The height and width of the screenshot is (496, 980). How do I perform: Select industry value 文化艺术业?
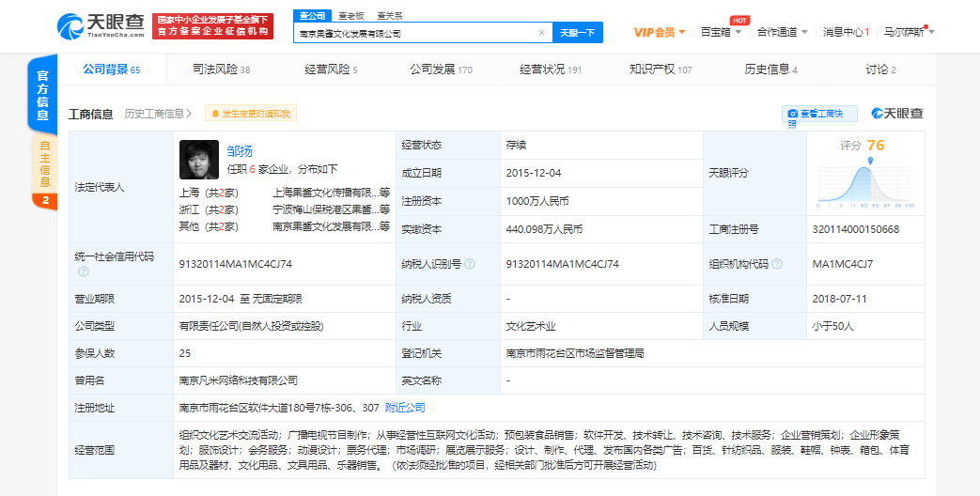coord(531,326)
